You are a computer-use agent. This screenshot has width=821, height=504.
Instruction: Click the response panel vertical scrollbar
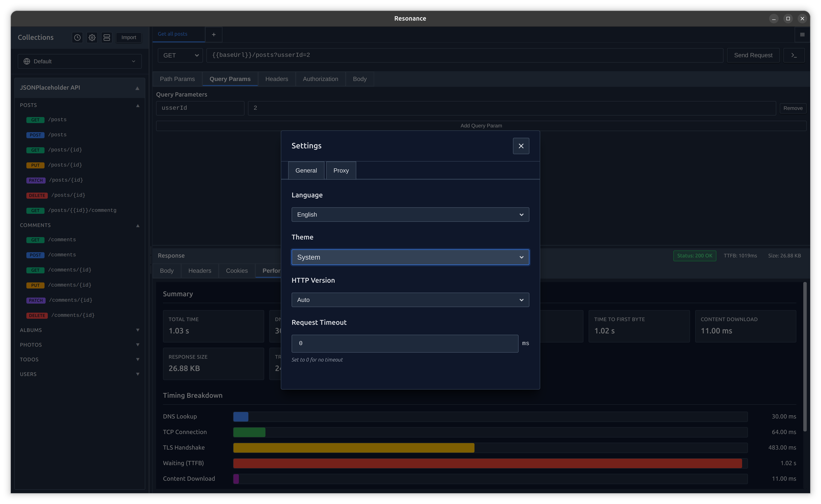click(805, 357)
